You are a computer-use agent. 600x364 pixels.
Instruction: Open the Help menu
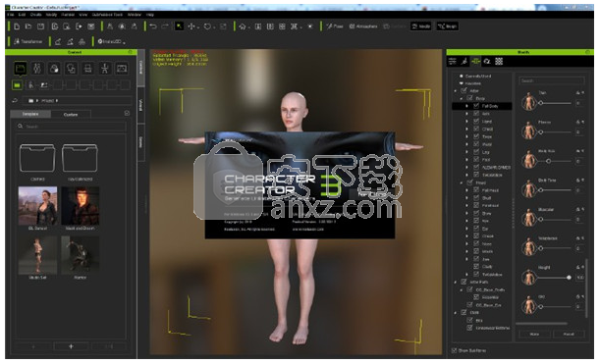coord(150,14)
